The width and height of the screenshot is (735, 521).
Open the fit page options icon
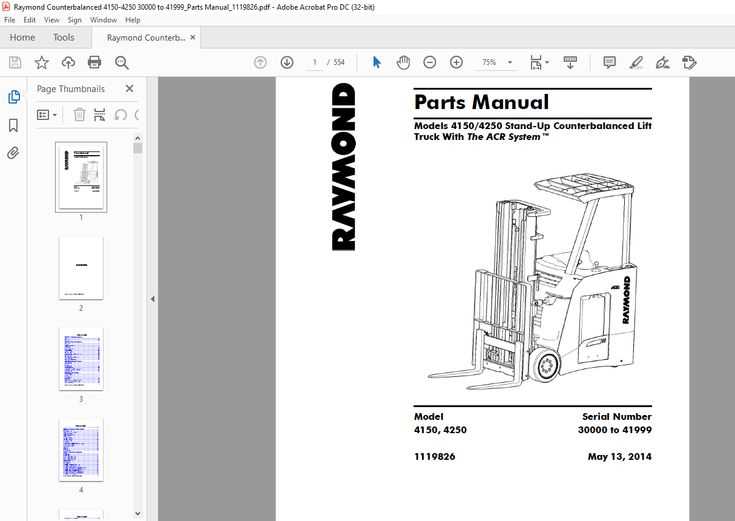[539, 62]
